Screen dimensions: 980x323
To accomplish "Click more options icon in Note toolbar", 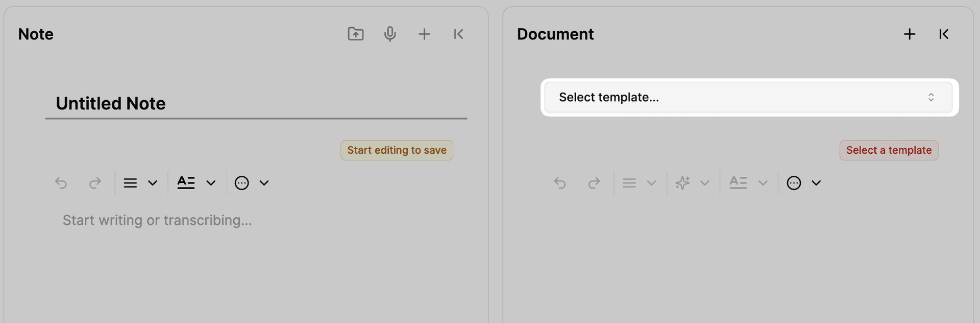I will (241, 183).
